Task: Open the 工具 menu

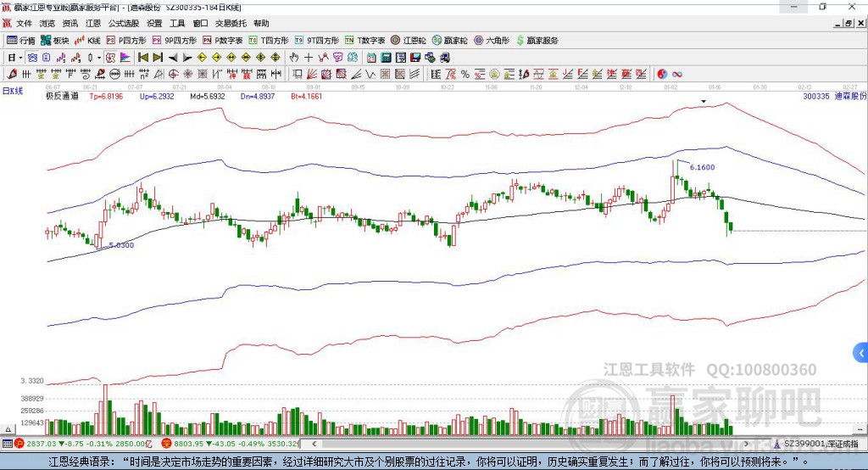Action: click(177, 23)
